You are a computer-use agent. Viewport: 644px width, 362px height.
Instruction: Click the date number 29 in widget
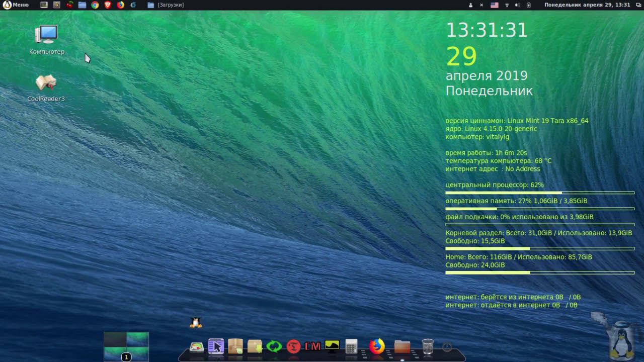point(461,56)
